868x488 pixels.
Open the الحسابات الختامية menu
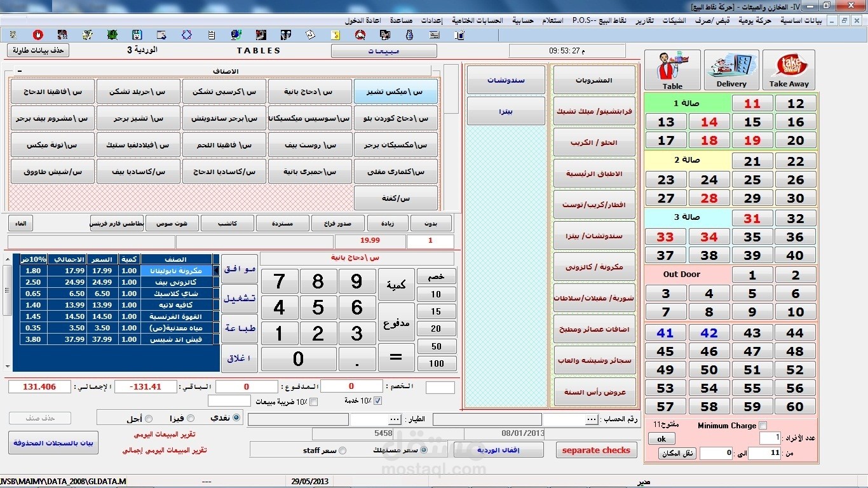[x=477, y=20]
